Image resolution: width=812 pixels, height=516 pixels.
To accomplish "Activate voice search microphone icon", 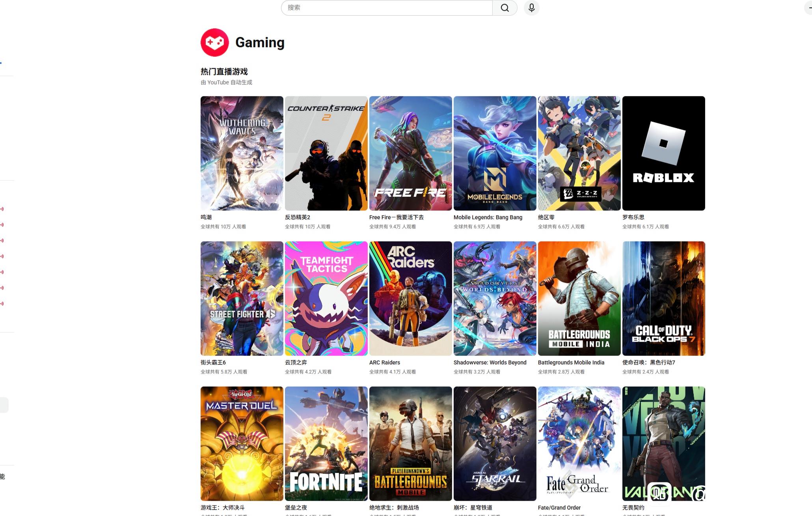I will 531,8.
